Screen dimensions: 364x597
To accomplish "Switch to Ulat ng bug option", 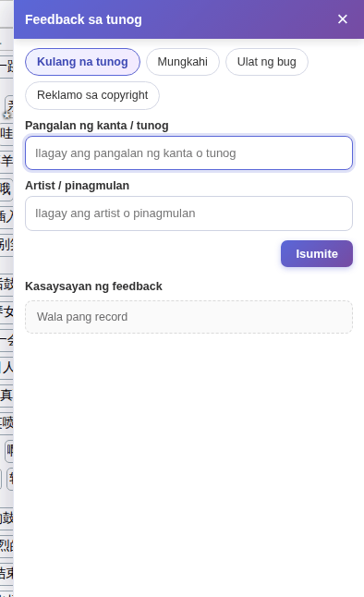I will click(266, 62).
